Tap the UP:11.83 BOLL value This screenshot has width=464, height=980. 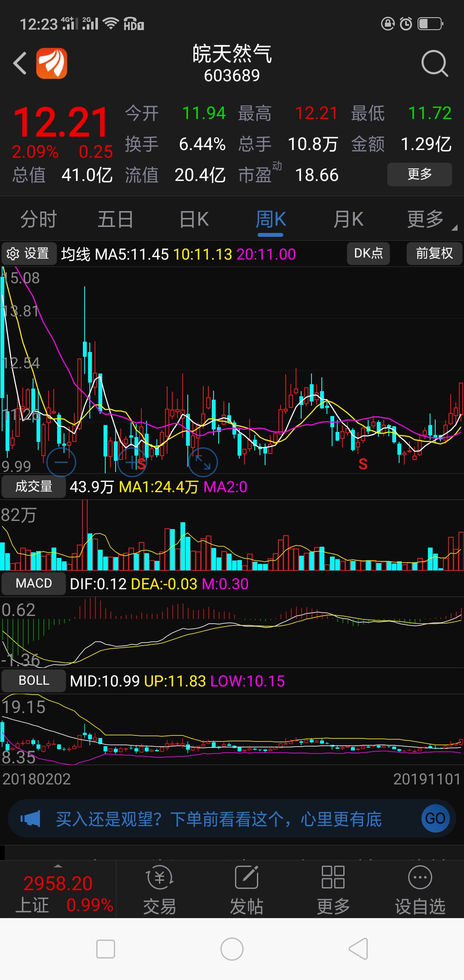coord(175,681)
